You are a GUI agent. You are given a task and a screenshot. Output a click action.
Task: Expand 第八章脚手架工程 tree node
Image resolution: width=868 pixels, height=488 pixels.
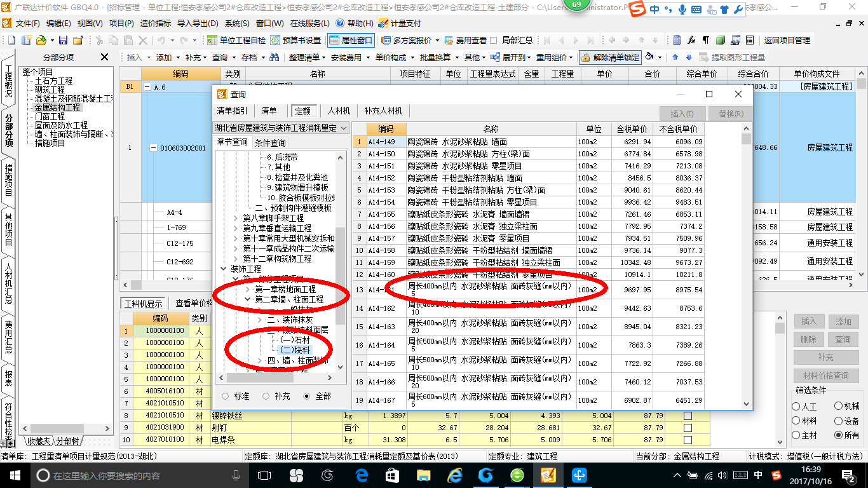pos(237,218)
